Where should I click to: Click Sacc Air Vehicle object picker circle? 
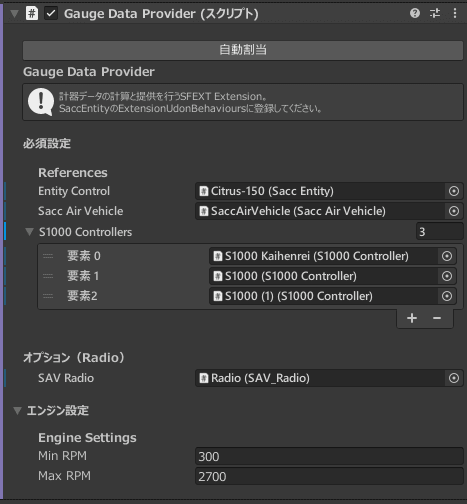454,211
